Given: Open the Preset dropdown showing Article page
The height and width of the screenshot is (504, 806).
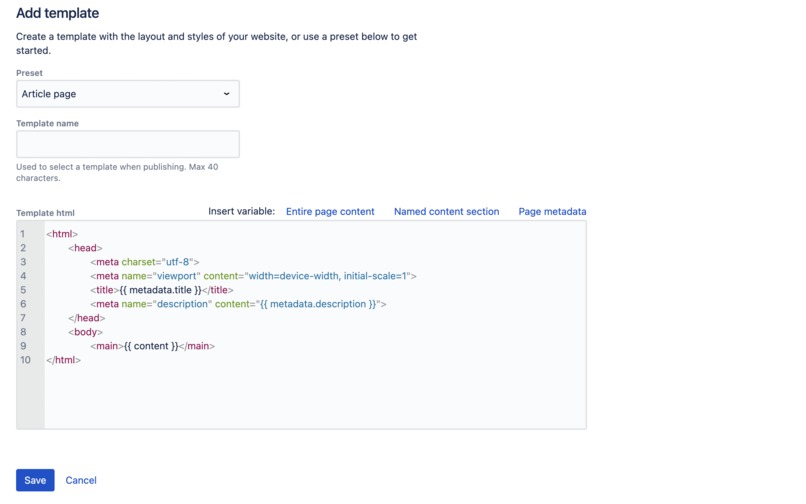Looking at the screenshot, I should tap(127, 94).
